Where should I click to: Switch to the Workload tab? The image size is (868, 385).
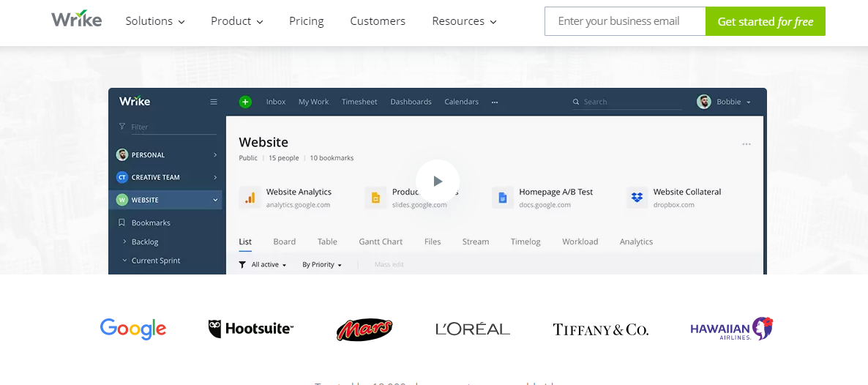pos(580,242)
